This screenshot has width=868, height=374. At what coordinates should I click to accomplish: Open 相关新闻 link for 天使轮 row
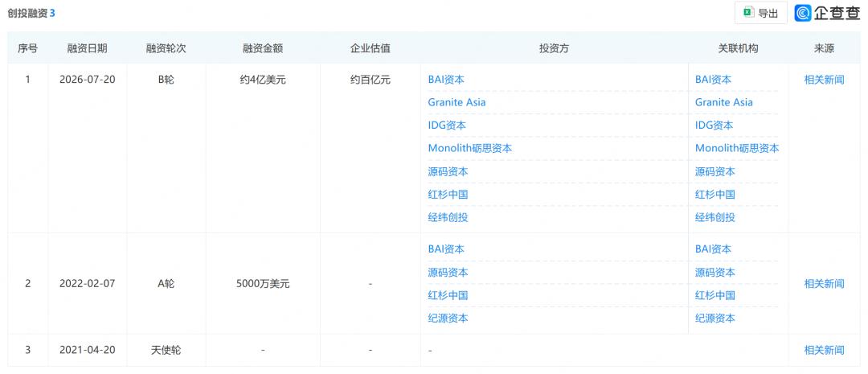pos(825,350)
